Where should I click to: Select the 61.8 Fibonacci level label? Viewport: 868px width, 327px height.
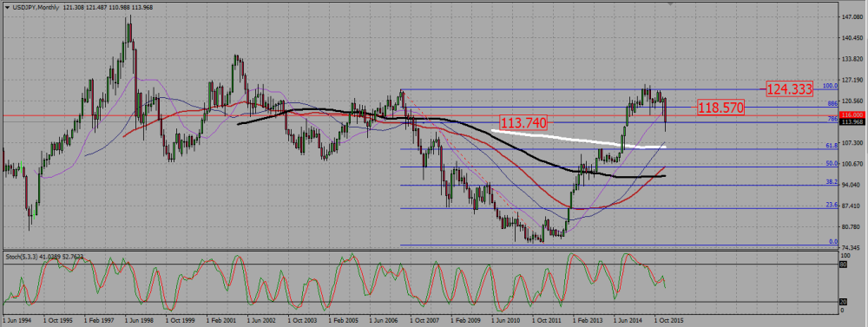[x=831, y=146]
